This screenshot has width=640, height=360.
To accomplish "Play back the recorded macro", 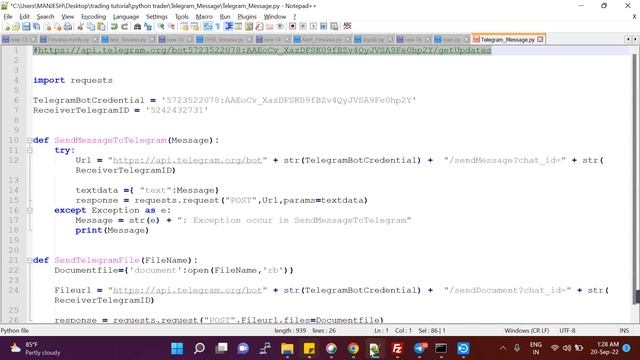I will coord(313,27).
